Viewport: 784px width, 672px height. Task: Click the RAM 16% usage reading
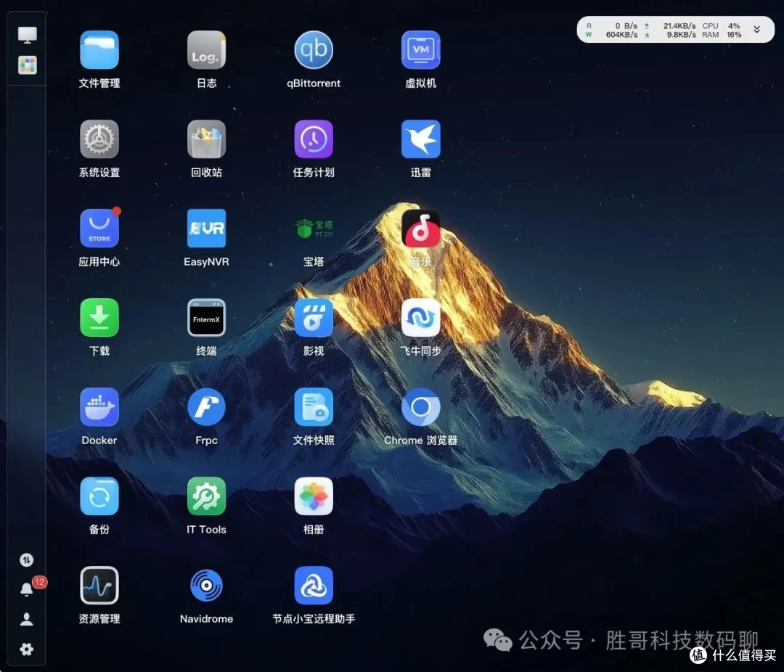[x=721, y=35]
